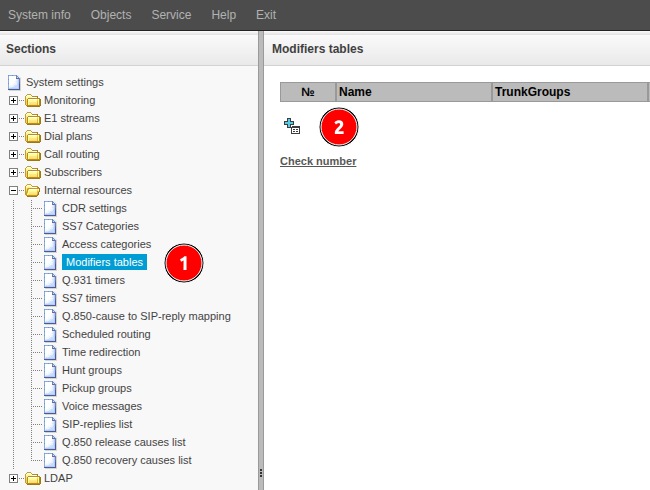The image size is (650, 490).
Task: Open Q.850 release causes list
Action: pos(123,442)
